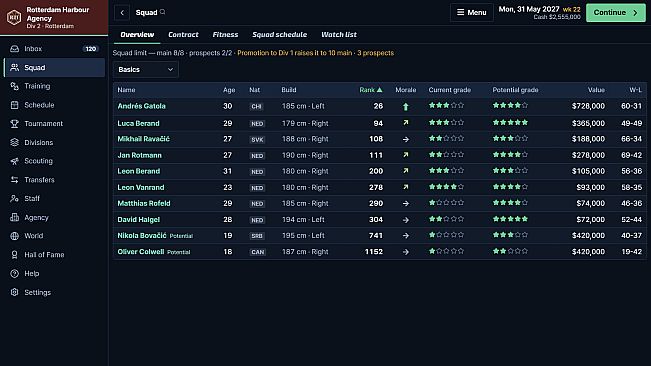Viewport: 651px width, 366px height.
Task: Click Luca Berand's potential grade stars
Action: 510,122
